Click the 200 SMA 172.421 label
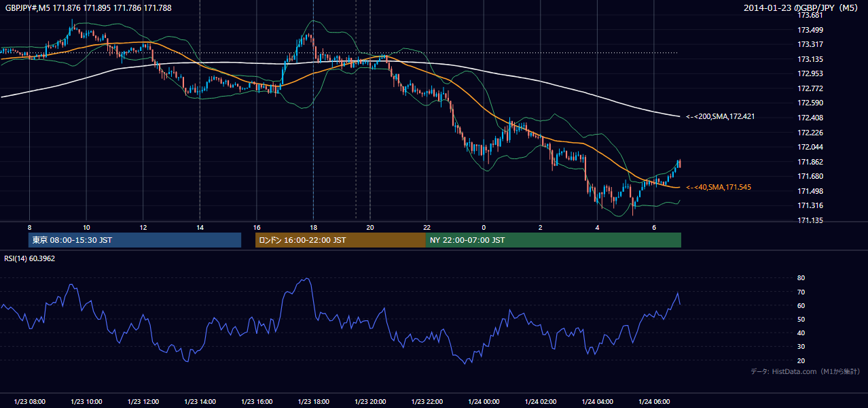The width and height of the screenshot is (868, 408). 721,116
